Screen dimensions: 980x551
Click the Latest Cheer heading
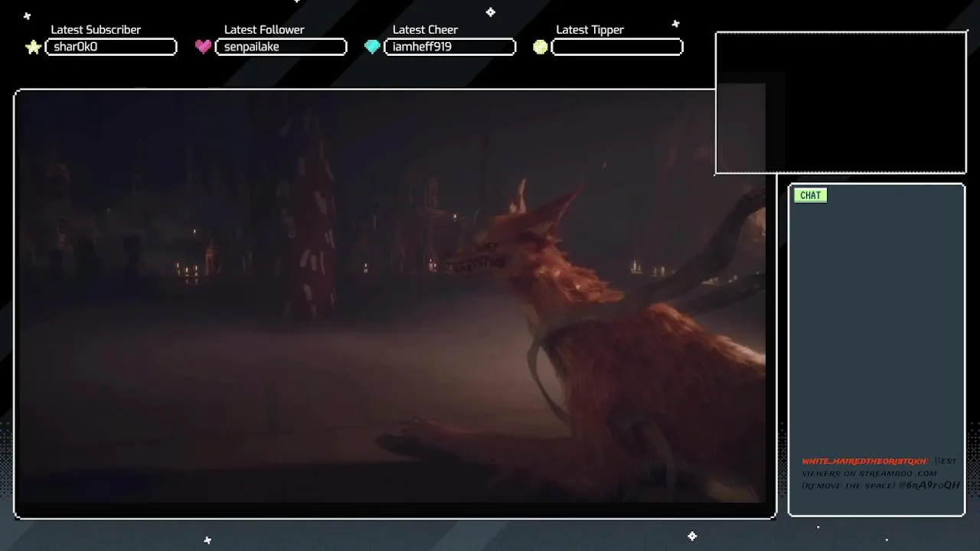(x=425, y=30)
